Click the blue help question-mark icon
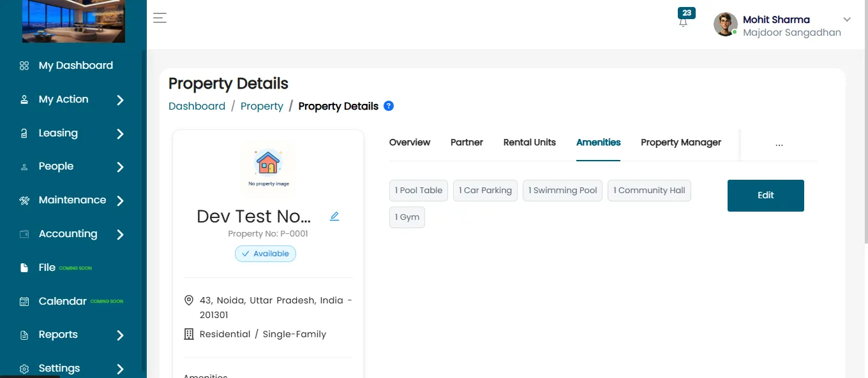Screen dimensions: 868x378 pyautogui.click(x=389, y=106)
